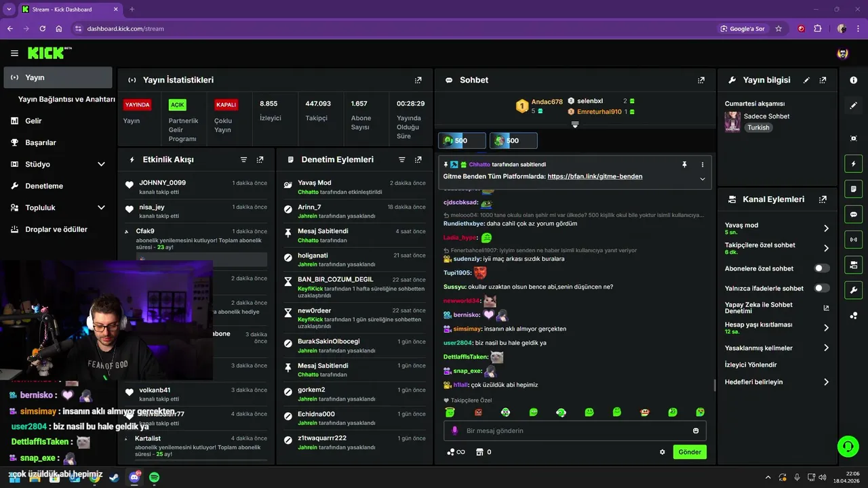Image resolution: width=868 pixels, height=488 pixels.
Task: Open Discord from the Windows taskbar
Action: tap(134, 477)
